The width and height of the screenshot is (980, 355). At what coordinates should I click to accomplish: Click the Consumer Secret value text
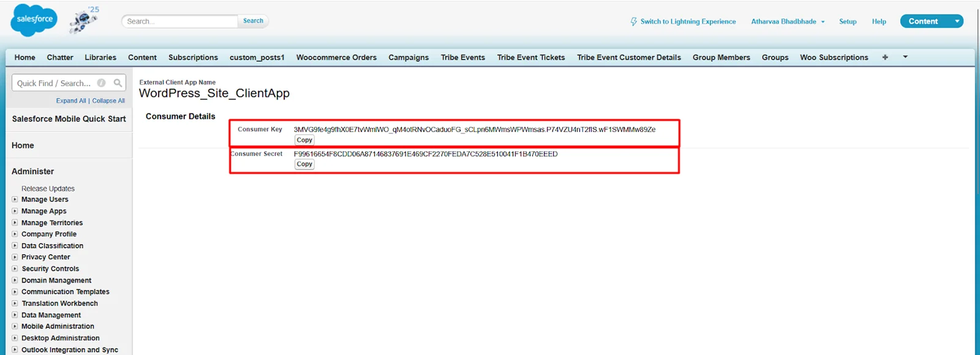426,154
